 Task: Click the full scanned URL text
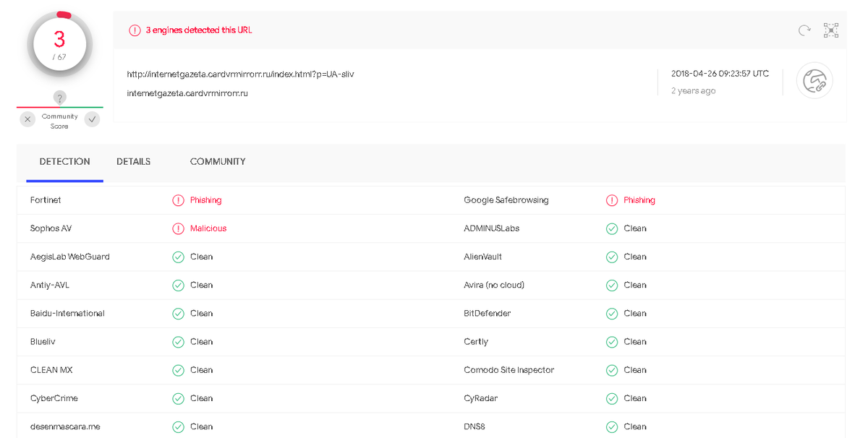coord(240,74)
